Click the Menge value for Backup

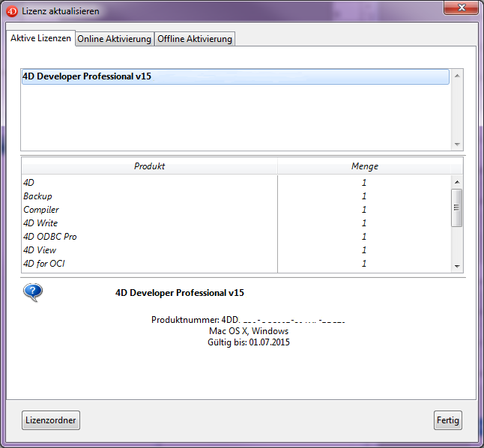coord(364,196)
